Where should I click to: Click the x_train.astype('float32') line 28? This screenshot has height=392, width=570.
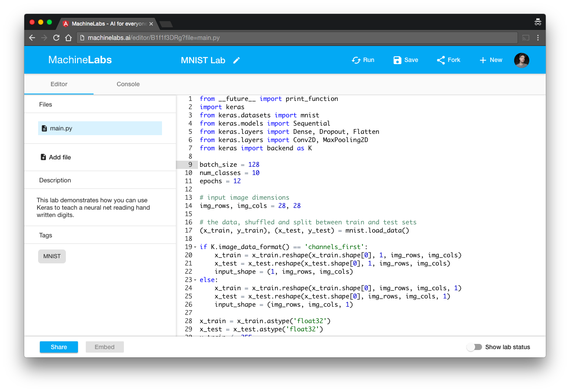click(265, 321)
